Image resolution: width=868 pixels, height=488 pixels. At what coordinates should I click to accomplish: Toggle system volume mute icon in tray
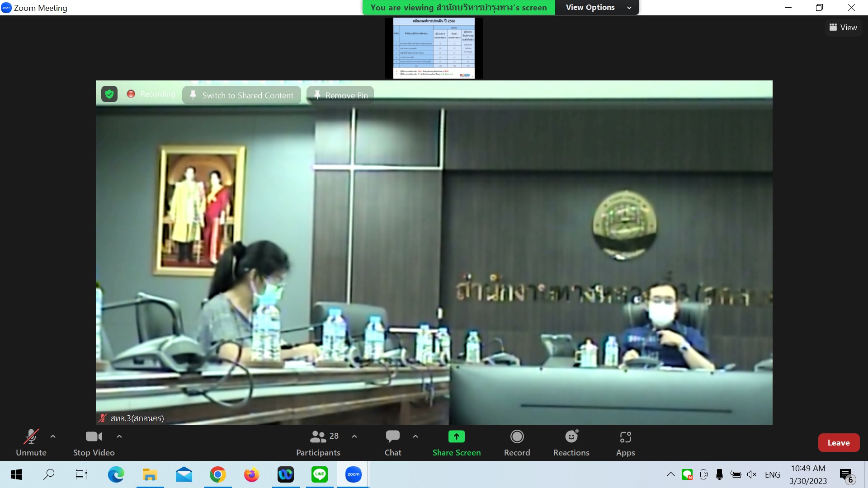752,474
